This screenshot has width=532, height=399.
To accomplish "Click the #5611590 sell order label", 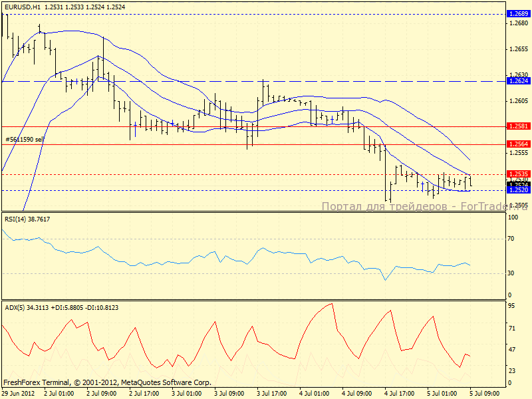I will coord(25,140).
